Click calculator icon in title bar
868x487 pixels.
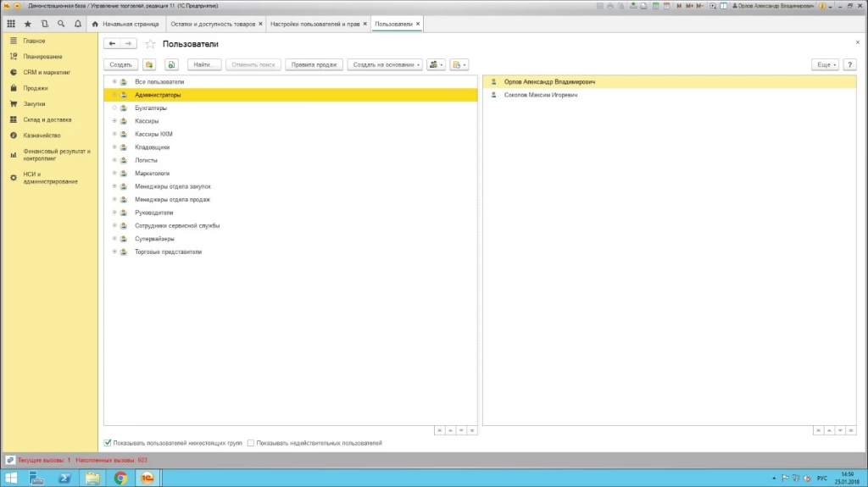click(x=655, y=6)
